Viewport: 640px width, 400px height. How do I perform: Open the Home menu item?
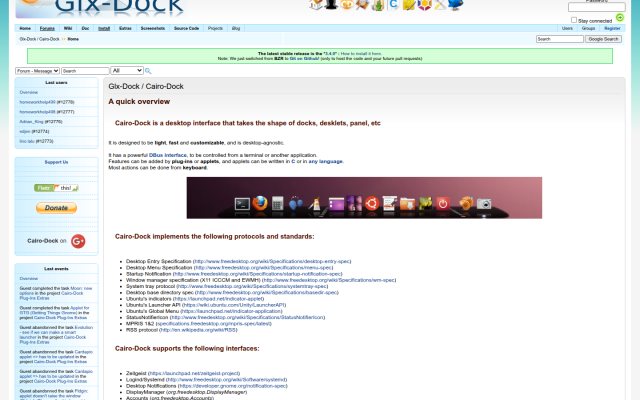click(x=25, y=29)
